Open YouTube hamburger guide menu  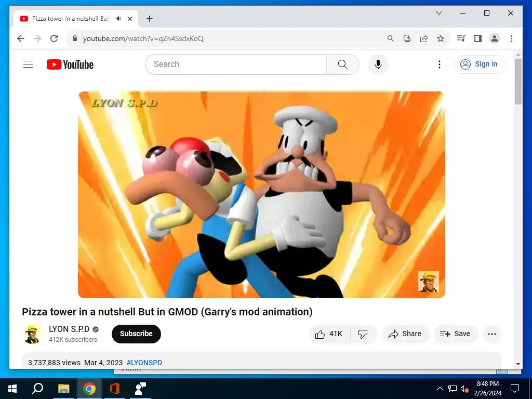(28, 64)
